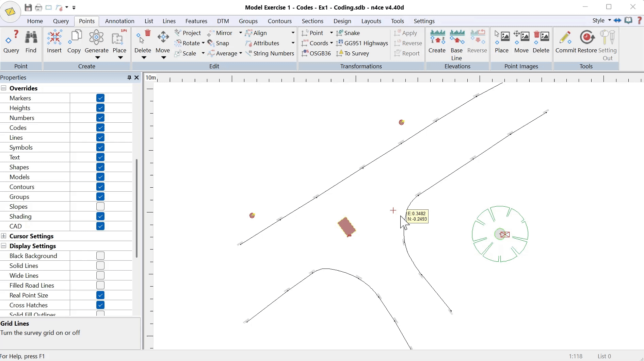The height and width of the screenshot is (361, 644).
Task: Open the Generate dropdown arrow
Action: tap(97, 58)
